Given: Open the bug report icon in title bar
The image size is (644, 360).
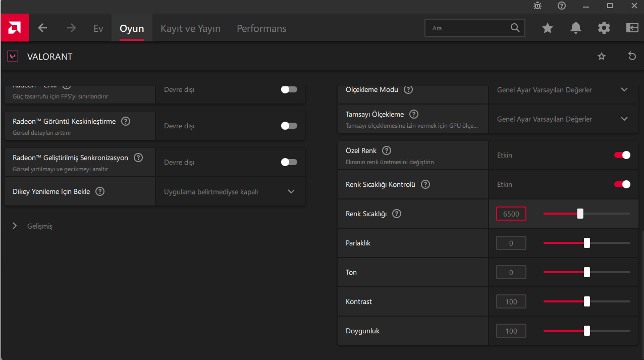Looking at the screenshot, I should [x=538, y=6].
